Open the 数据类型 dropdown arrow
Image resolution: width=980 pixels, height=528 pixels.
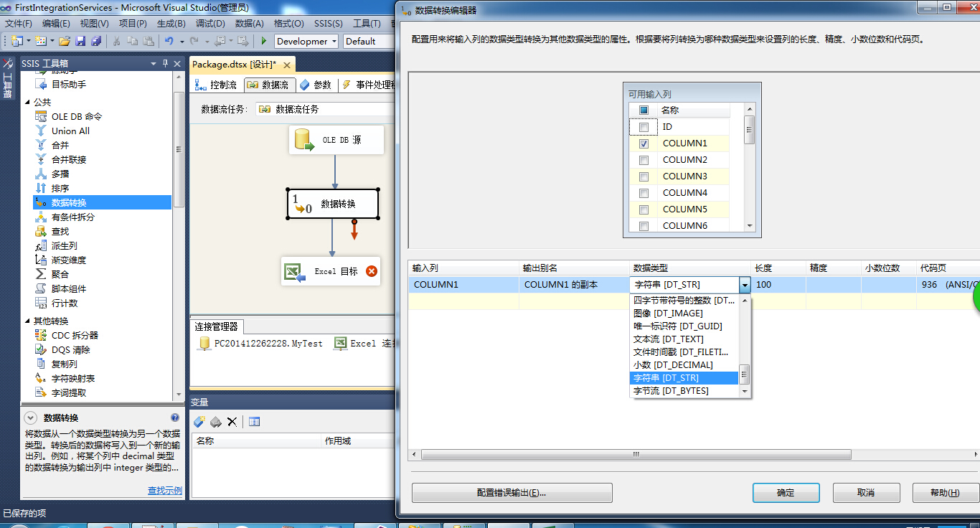[745, 285]
